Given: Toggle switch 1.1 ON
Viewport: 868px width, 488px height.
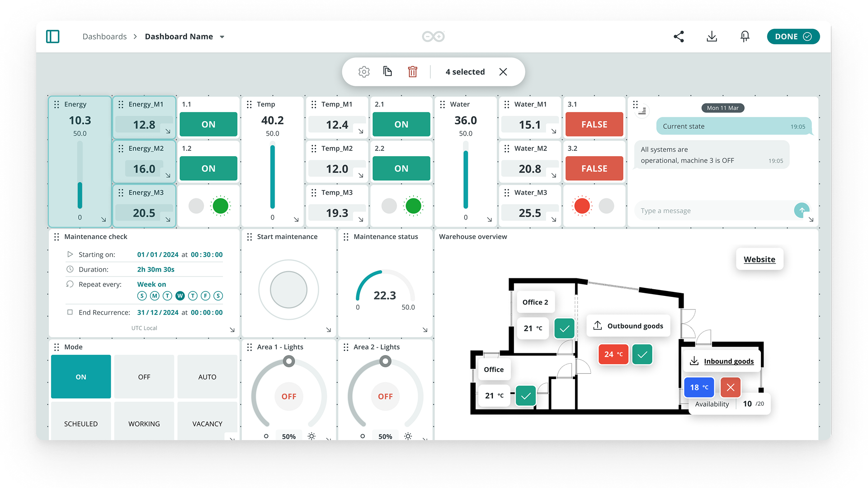Looking at the screenshot, I should (208, 124).
